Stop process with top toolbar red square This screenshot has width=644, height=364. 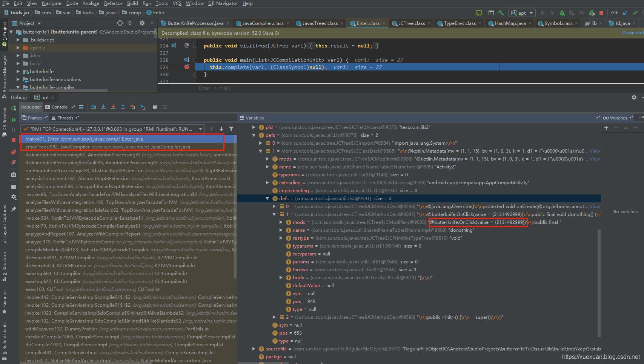pos(601,13)
